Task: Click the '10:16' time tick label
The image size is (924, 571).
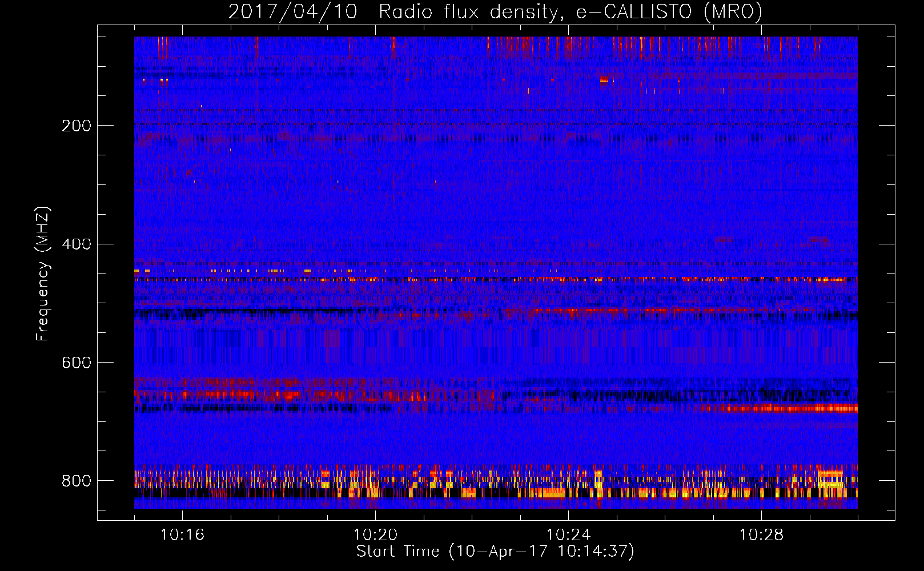Action: click(x=182, y=534)
